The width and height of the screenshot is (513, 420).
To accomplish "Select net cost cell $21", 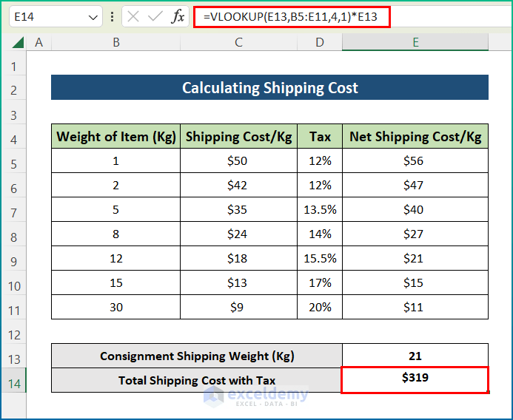I will (415, 258).
